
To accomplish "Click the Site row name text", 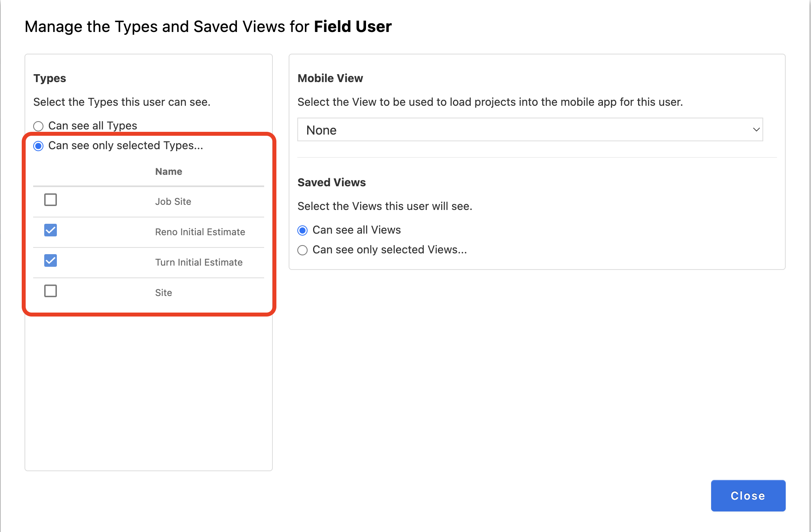I will 163,293.
